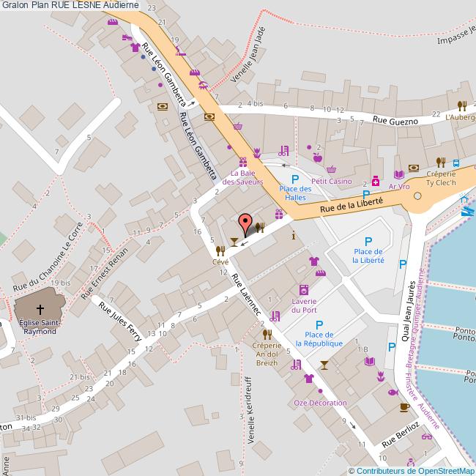Select the Place de la Liberté parking icon
This screenshot has height=476, width=476.
[x=368, y=241]
